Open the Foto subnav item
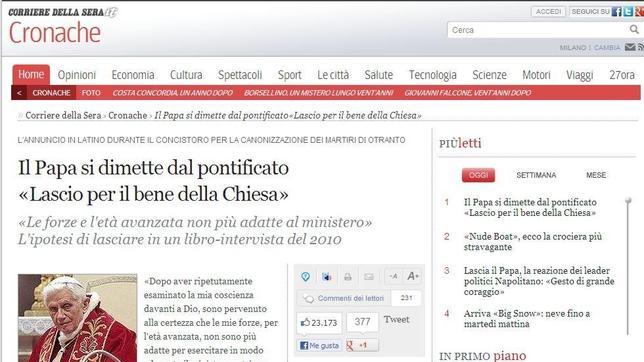The height and width of the screenshot is (362, 644). coord(91,93)
